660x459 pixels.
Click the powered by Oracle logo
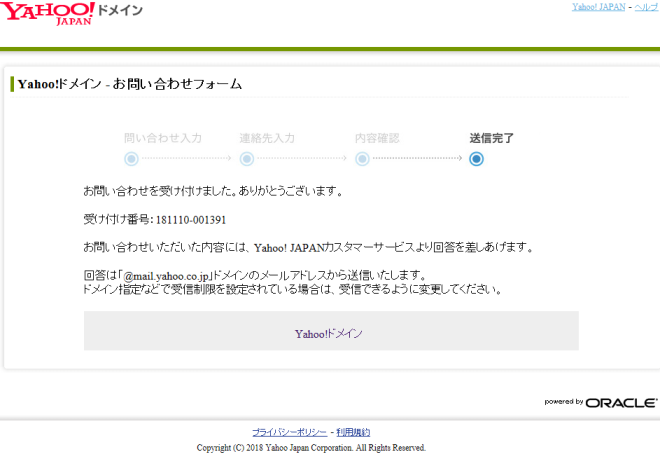pyautogui.click(x=601, y=403)
